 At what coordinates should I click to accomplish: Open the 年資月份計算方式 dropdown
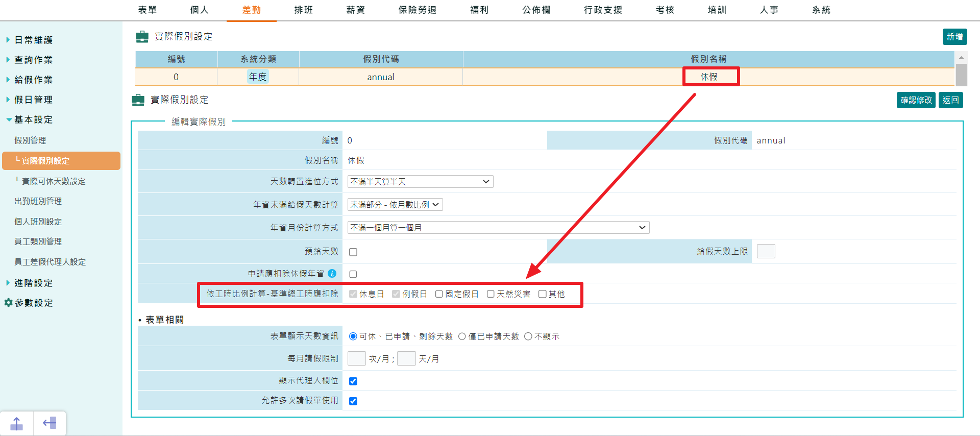pos(498,228)
